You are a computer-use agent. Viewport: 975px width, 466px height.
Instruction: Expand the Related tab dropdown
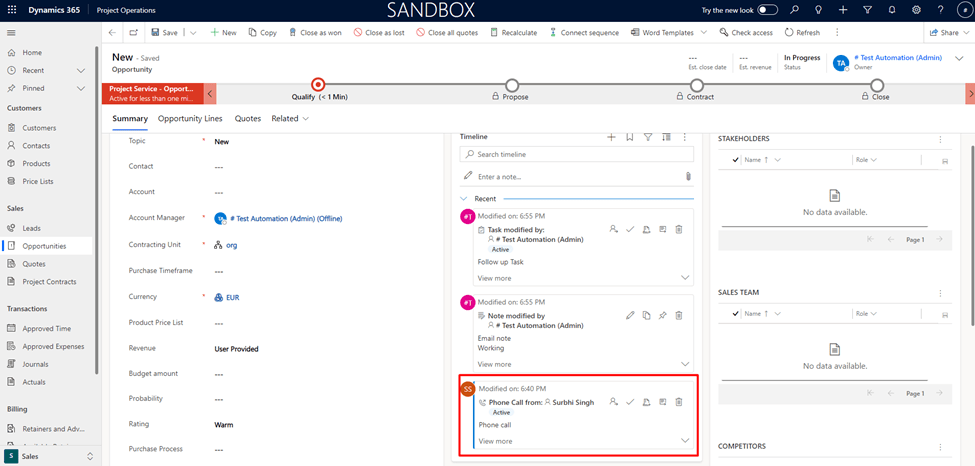290,119
